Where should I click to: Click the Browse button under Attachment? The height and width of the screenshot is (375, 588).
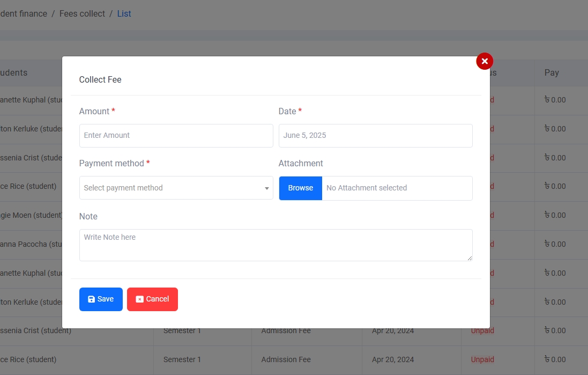point(300,188)
